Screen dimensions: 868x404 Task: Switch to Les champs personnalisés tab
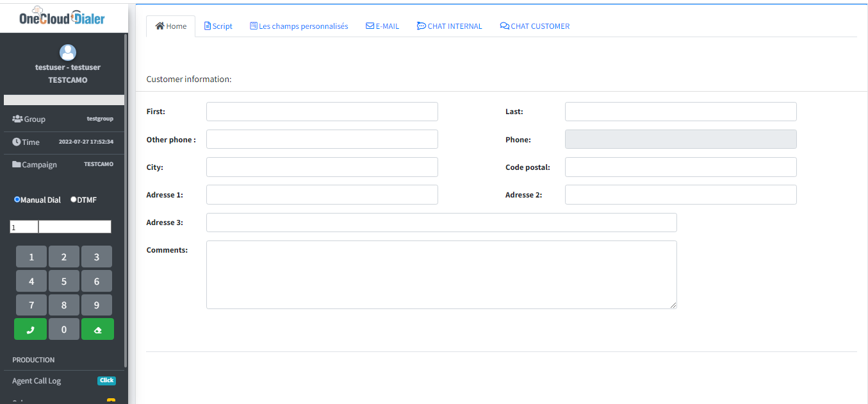click(299, 26)
